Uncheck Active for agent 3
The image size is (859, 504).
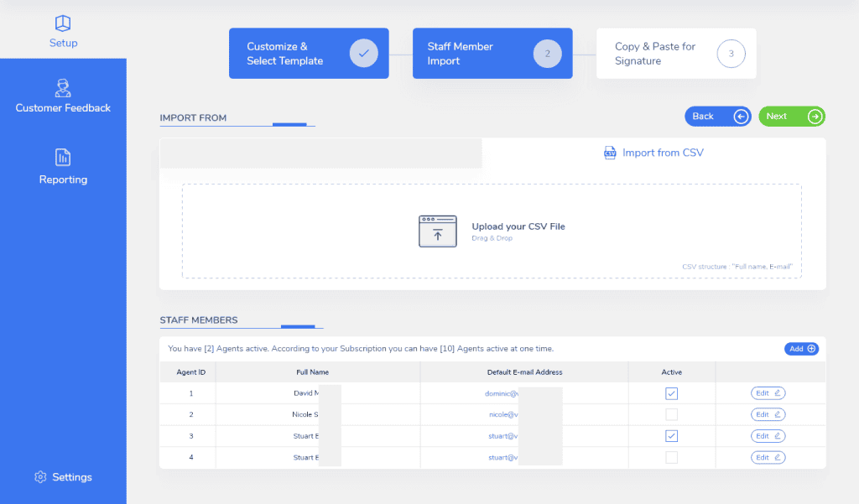(x=671, y=436)
